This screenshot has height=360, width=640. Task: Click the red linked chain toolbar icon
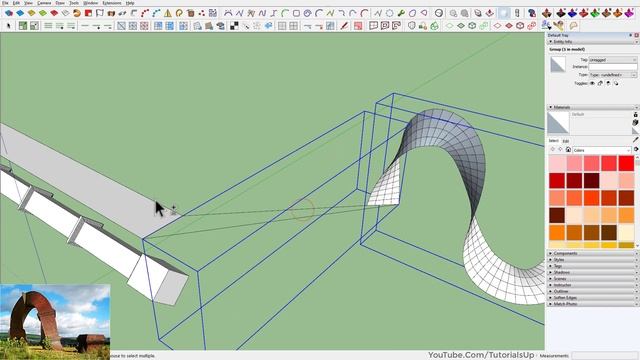(531, 26)
